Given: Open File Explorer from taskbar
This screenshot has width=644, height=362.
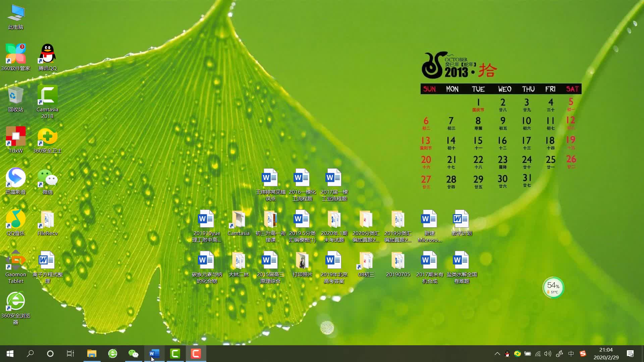Looking at the screenshot, I should [92, 354].
